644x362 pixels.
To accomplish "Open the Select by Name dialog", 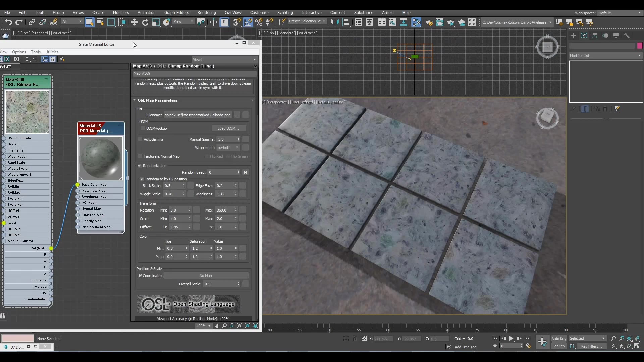I will click(100, 22).
